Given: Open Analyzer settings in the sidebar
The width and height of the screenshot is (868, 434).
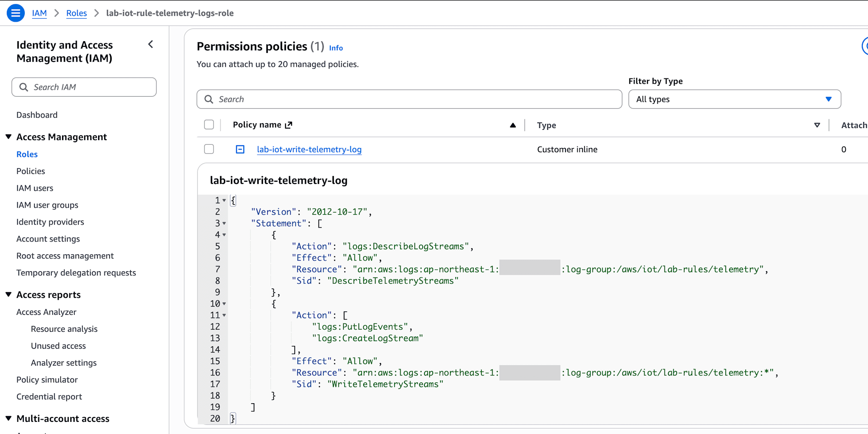Looking at the screenshot, I should 64,362.
